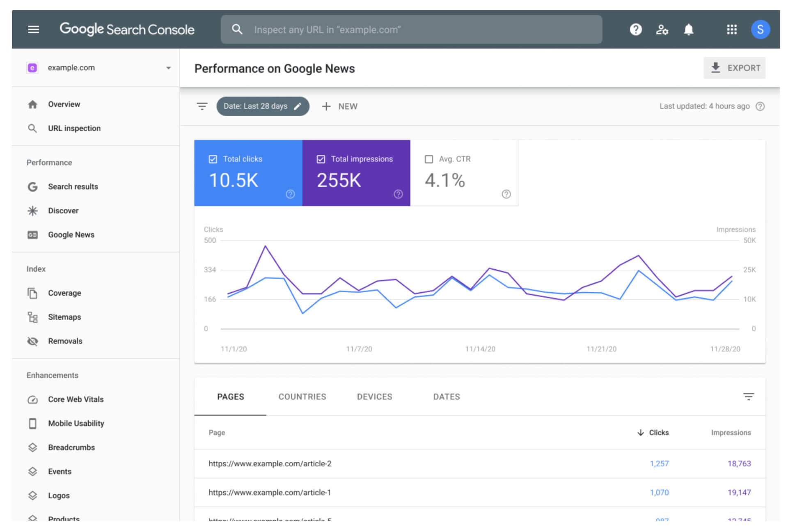788x532 pixels.
Task: Click the filter icon near date selector
Action: pos(202,105)
